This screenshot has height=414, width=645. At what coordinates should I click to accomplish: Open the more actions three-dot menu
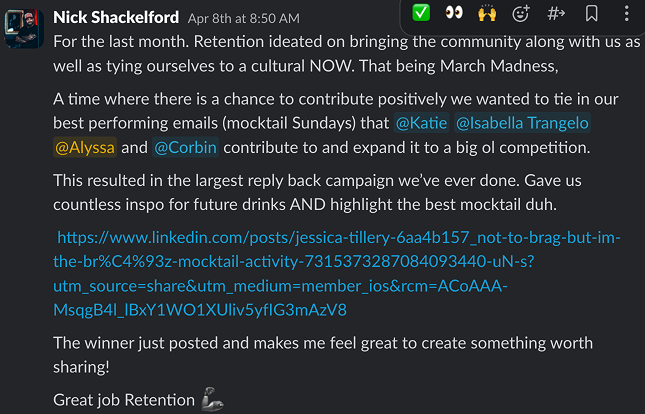point(626,13)
